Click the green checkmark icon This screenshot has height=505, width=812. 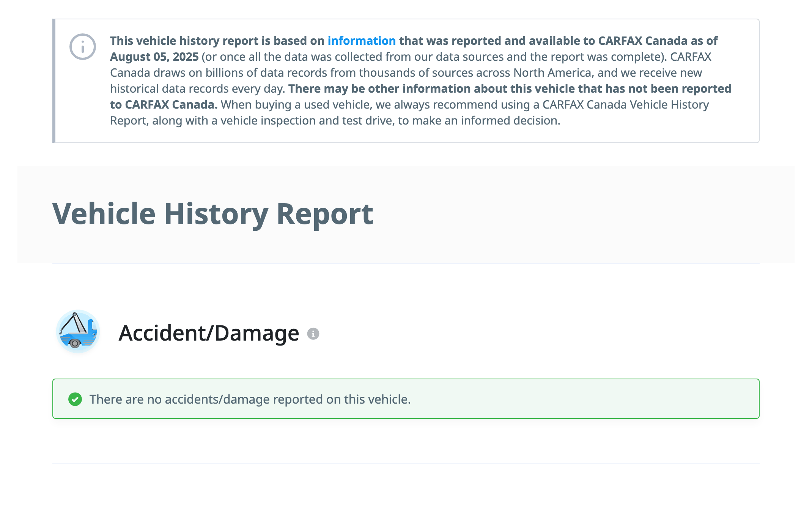pyautogui.click(x=75, y=399)
